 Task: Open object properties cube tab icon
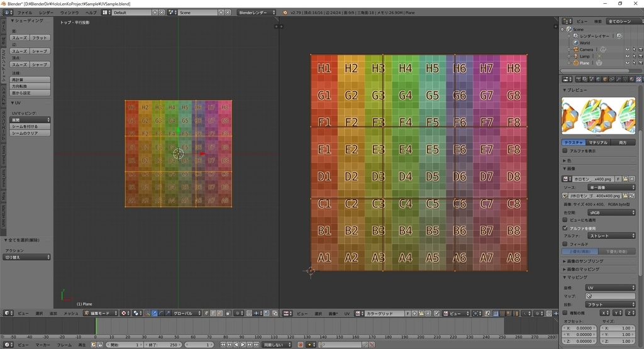point(606,79)
